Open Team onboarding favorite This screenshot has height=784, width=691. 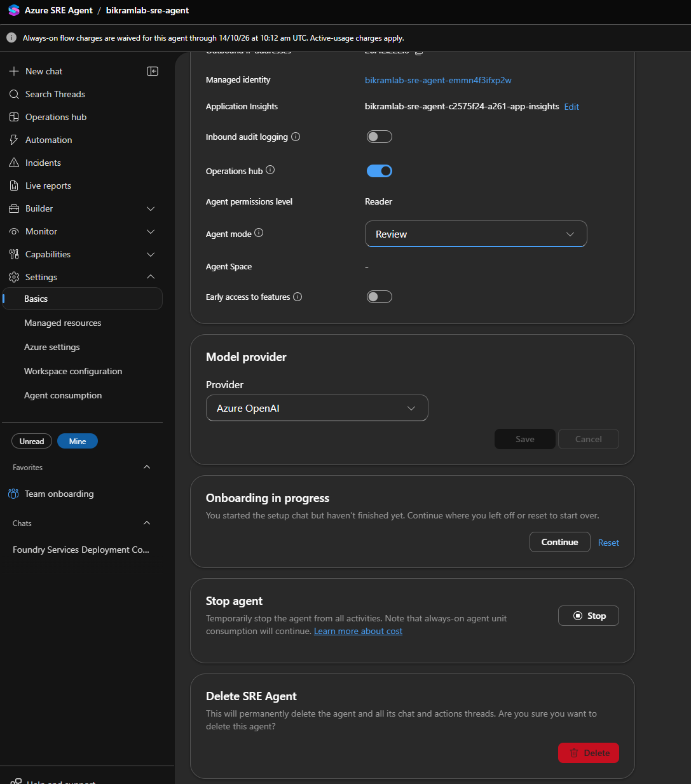[x=59, y=494]
